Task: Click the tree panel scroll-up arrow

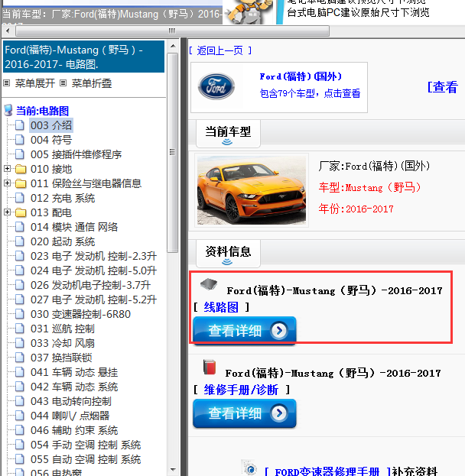Action: coord(173,46)
